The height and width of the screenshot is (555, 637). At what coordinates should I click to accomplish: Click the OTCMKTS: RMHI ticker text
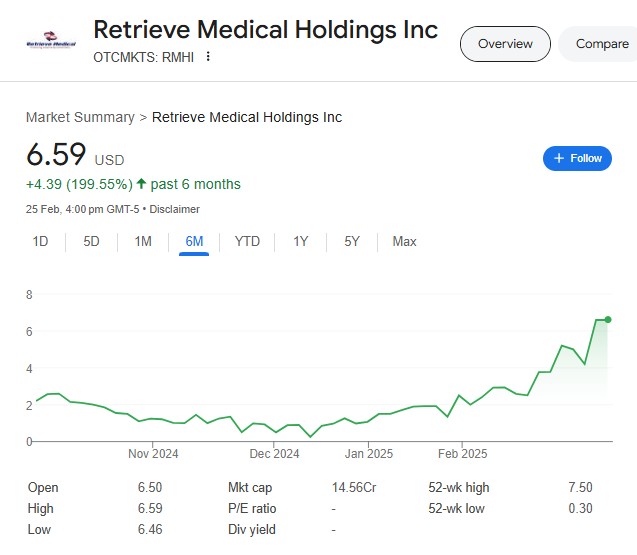point(143,57)
